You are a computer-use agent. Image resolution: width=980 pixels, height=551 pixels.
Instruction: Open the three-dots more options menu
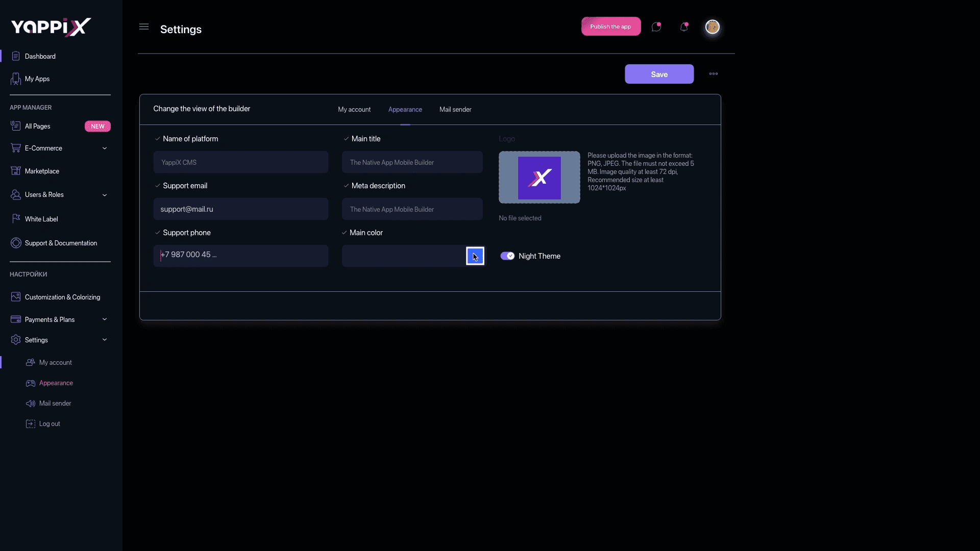(x=713, y=74)
